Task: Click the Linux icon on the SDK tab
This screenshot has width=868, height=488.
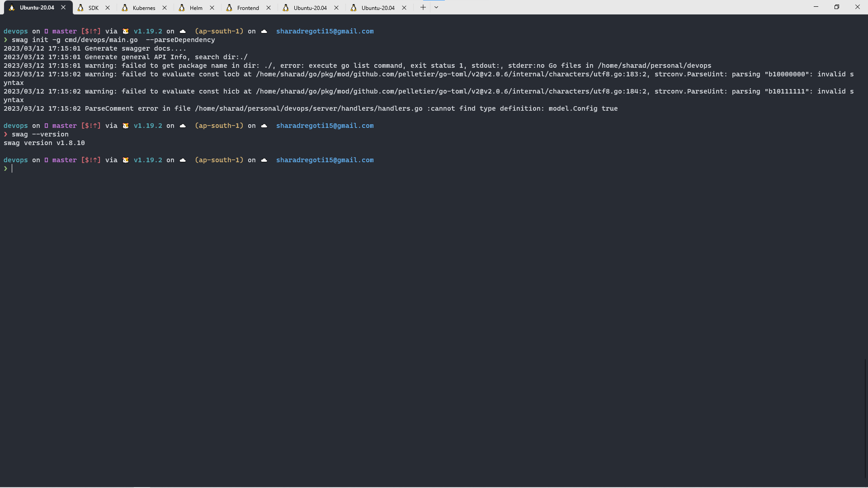Action: click(x=80, y=8)
